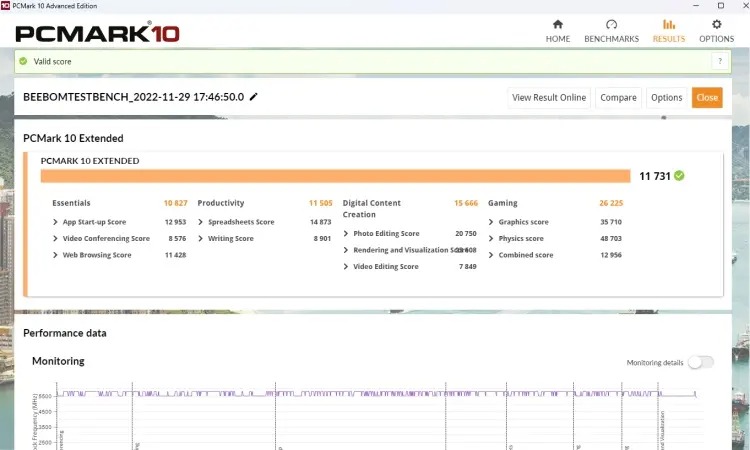Expand Graphics score
Viewport: 750px width, 450px height.
click(491, 222)
